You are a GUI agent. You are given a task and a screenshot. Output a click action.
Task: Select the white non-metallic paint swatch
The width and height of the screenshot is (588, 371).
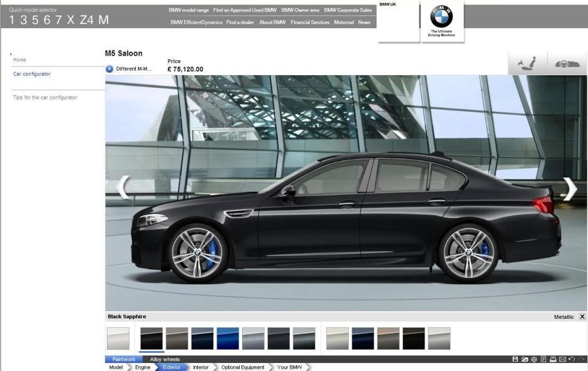tap(118, 338)
